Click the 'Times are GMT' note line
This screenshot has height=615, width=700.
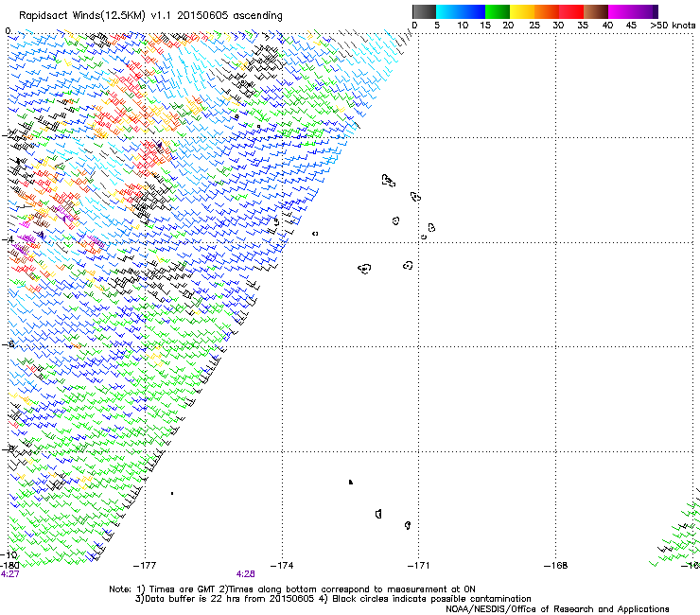click(x=292, y=589)
